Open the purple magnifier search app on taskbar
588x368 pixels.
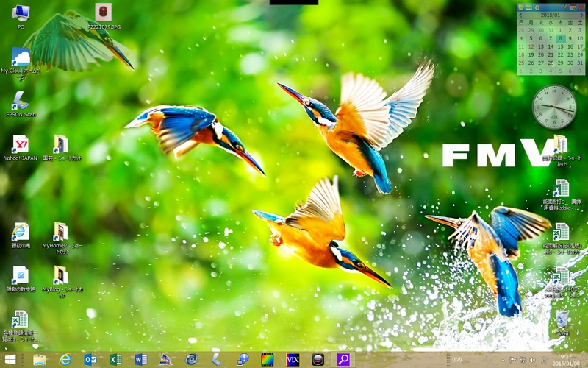[343, 360]
